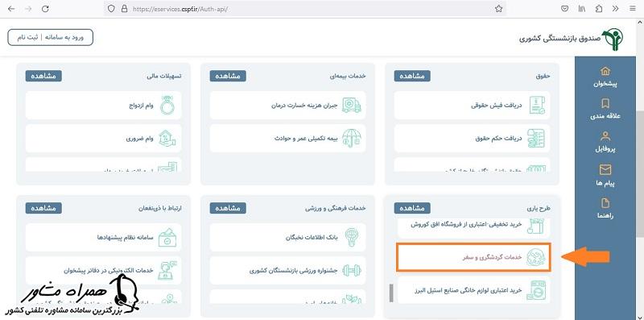This screenshot has width=644, height=320.
Task: Click the shopping bag icon for افق کوروش
Action: 536,227
